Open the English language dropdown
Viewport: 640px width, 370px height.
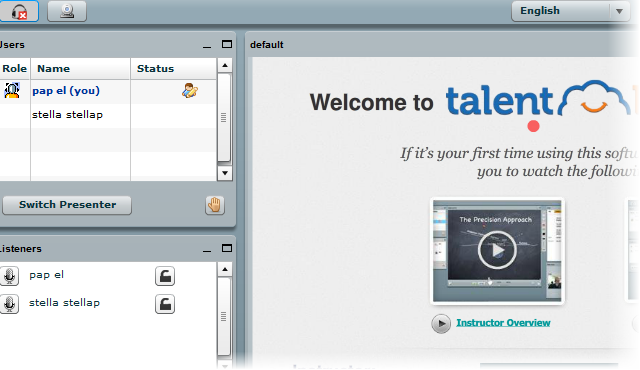click(571, 11)
